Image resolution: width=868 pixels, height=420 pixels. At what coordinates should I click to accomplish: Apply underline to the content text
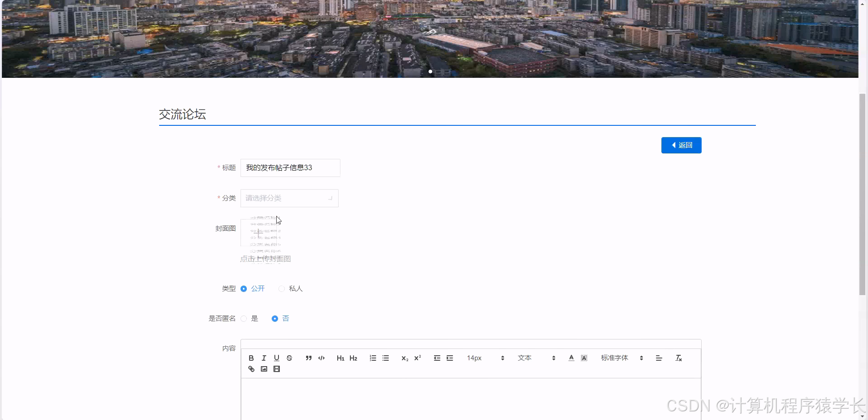(277, 358)
